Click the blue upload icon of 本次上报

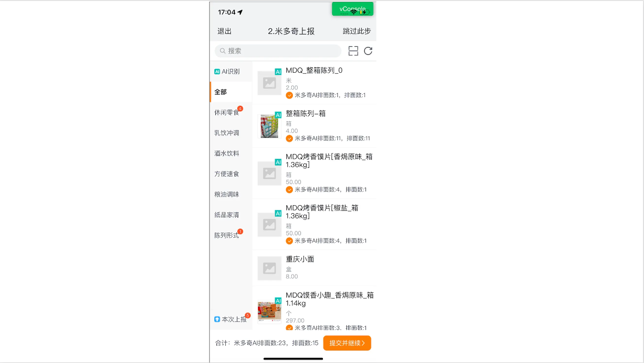tap(217, 319)
